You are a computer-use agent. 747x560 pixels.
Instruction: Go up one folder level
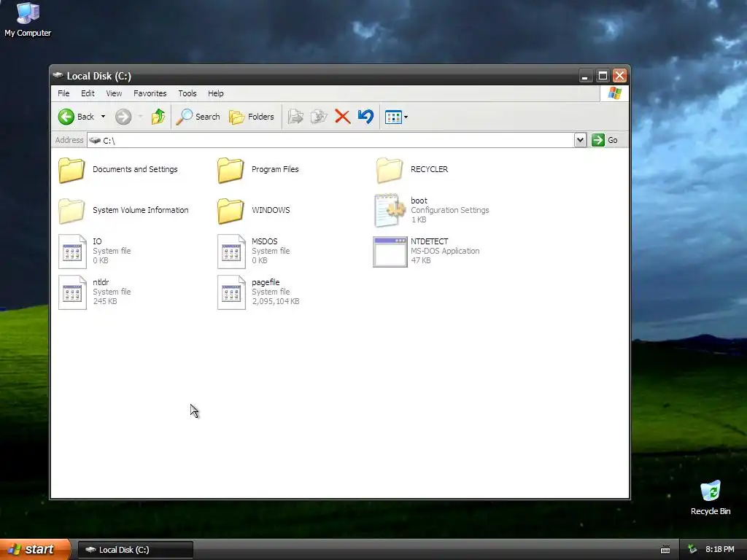pos(158,117)
